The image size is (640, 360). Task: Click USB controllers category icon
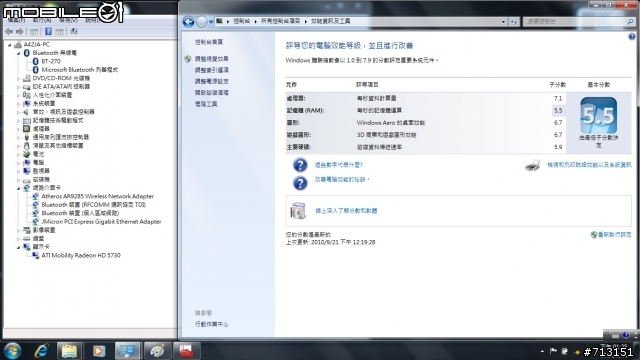(x=27, y=137)
